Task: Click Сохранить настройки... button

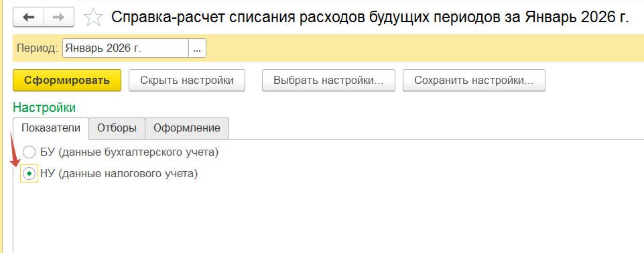Action: (x=474, y=81)
